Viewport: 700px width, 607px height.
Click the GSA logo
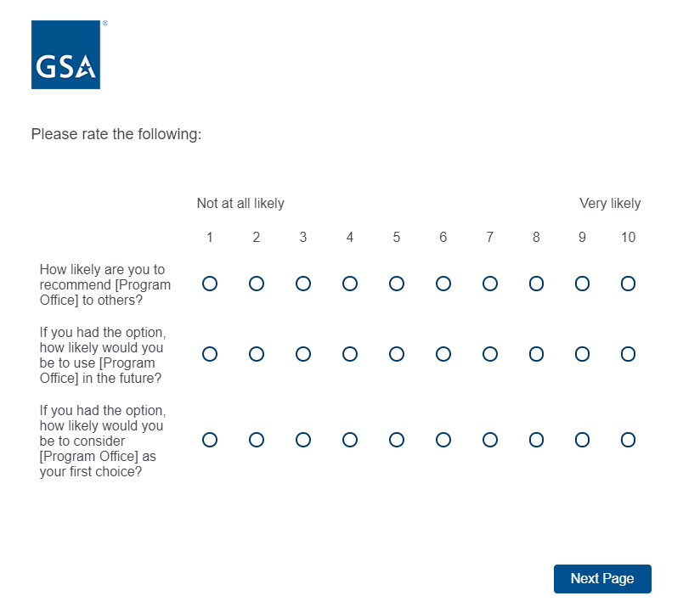[65, 54]
